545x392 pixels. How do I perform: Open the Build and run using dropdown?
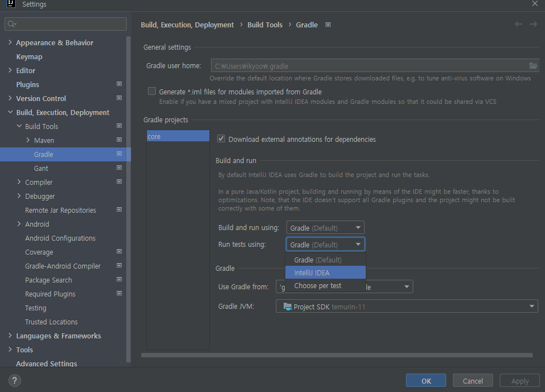pyautogui.click(x=326, y=228)
